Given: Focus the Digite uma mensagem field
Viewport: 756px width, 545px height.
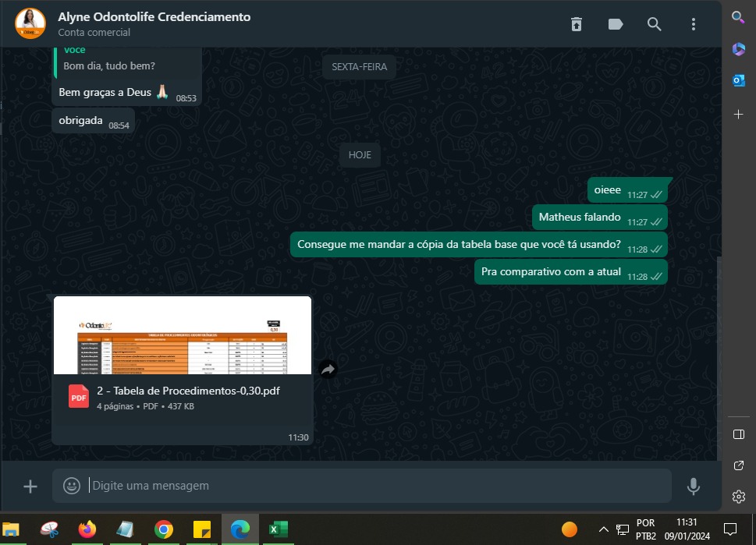Looking at the screenshot, I should pyautogui.click(x=361, y=486).
